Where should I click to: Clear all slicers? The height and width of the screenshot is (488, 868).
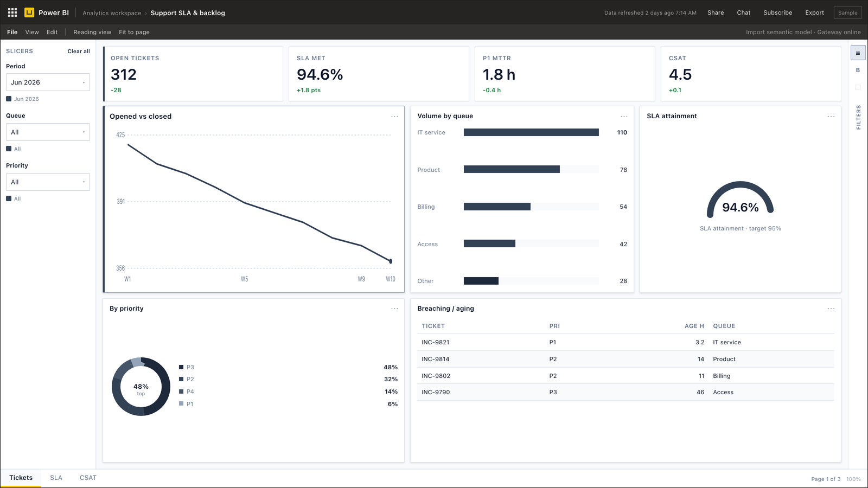79,51
